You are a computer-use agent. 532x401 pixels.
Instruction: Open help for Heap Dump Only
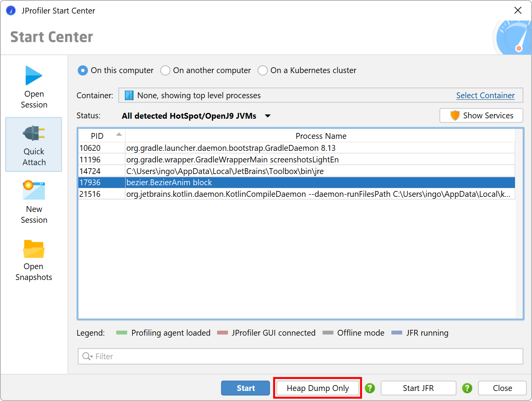pyautogui.click(x=370, y=388)
